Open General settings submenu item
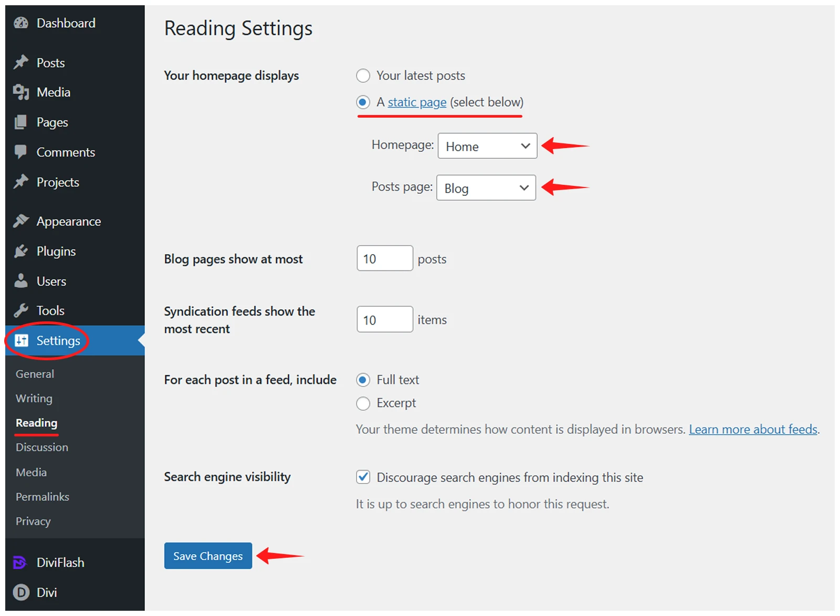Viewport: 840px width, 616px height. [35, 374]
